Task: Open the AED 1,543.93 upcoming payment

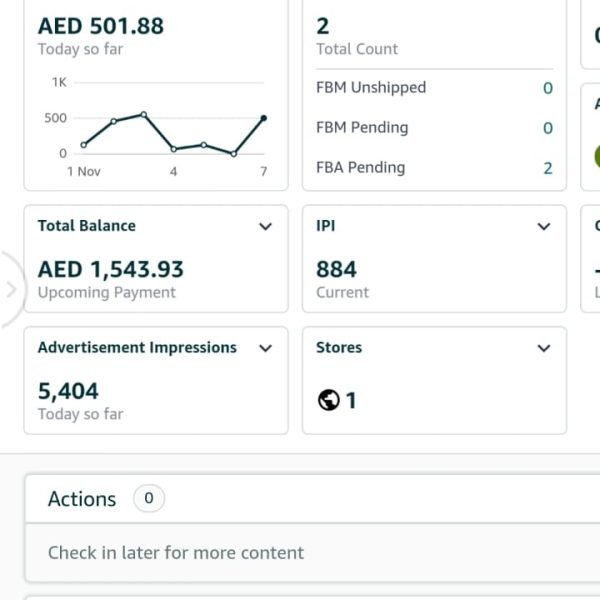Action: click(x=110, y=269)
